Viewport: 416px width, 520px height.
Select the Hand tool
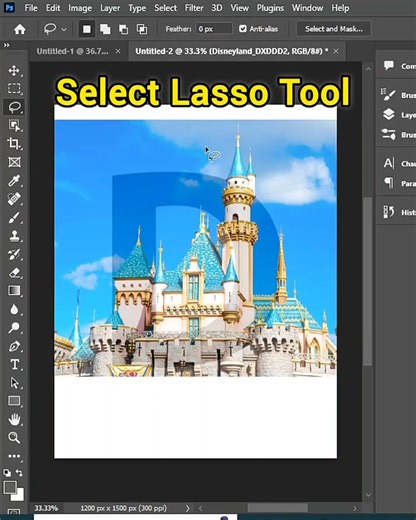tap(14, 419)
